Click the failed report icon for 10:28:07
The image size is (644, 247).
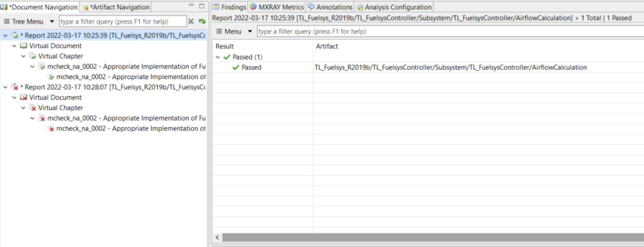(x=15, y=87)
